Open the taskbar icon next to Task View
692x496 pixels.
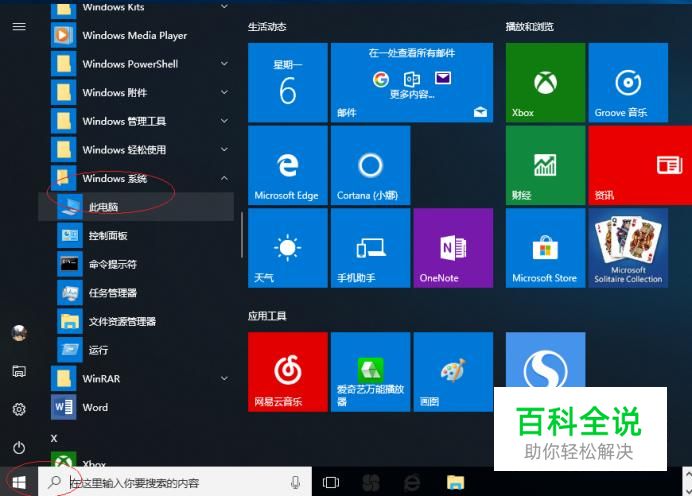pos(371,482)
